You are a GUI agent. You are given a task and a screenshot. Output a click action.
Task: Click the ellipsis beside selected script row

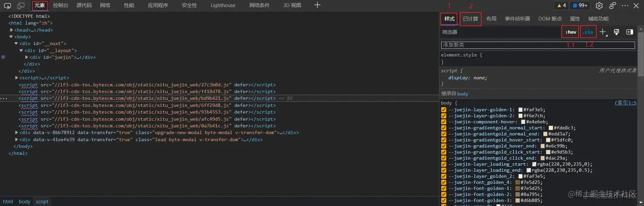tap(3, 99)
